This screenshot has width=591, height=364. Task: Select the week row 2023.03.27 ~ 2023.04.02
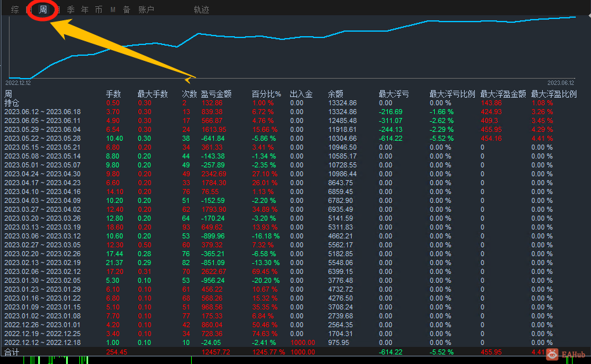pos(43,209)
